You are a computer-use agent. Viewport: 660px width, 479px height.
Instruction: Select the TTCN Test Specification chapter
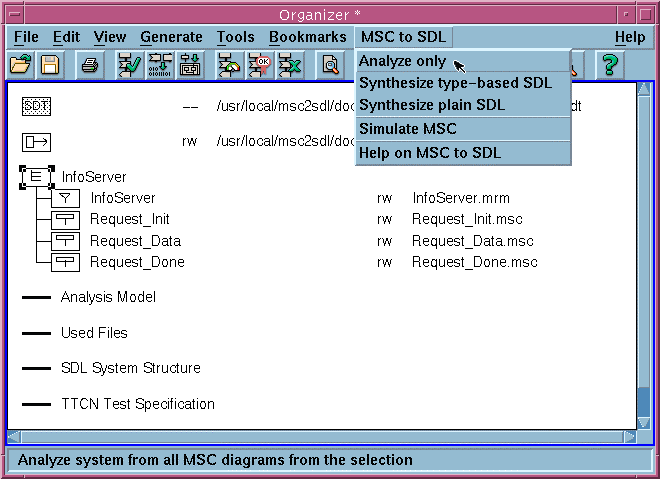tap(138, 404)
